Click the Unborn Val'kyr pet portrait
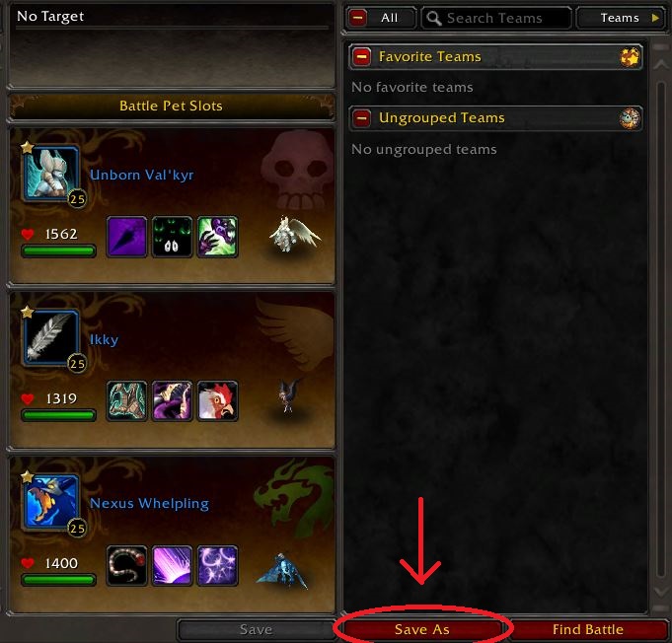This screenshot has height=643, width=672. point(51,174)
